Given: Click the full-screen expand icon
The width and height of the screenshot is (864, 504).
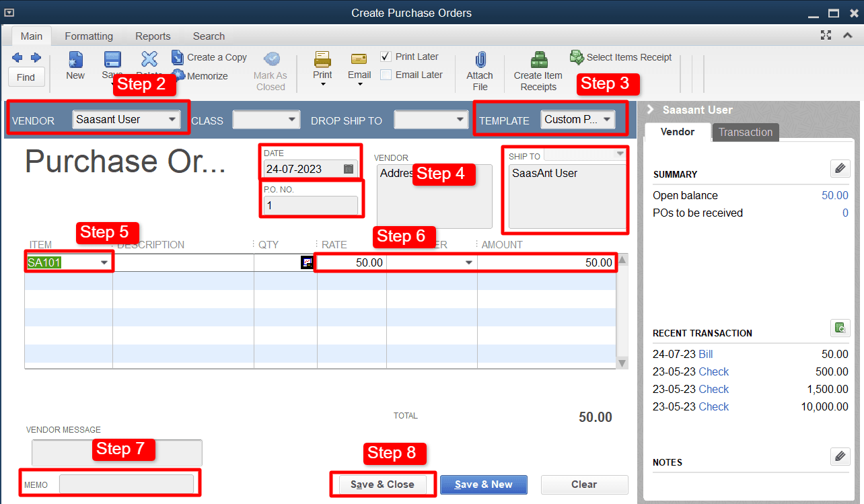Looking at the screenshot, I should click(x=826, y=36).
